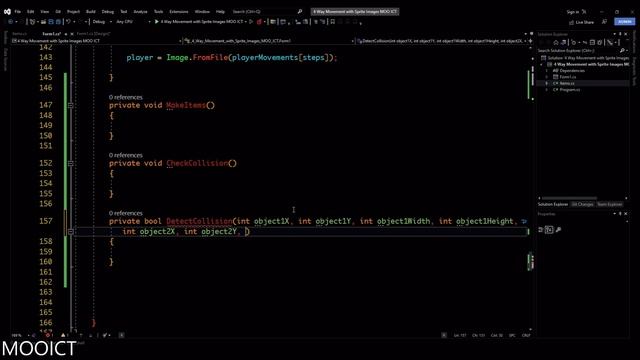Collapse the MakeItems method outline box
The image size is (640, 360).
click(71, 105)
